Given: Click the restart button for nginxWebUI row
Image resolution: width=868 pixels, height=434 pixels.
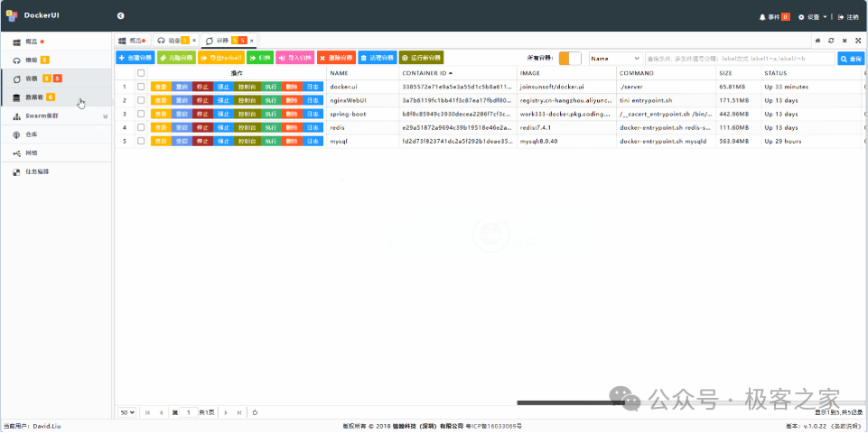Looking at the screenshot, I should [182, 100].
